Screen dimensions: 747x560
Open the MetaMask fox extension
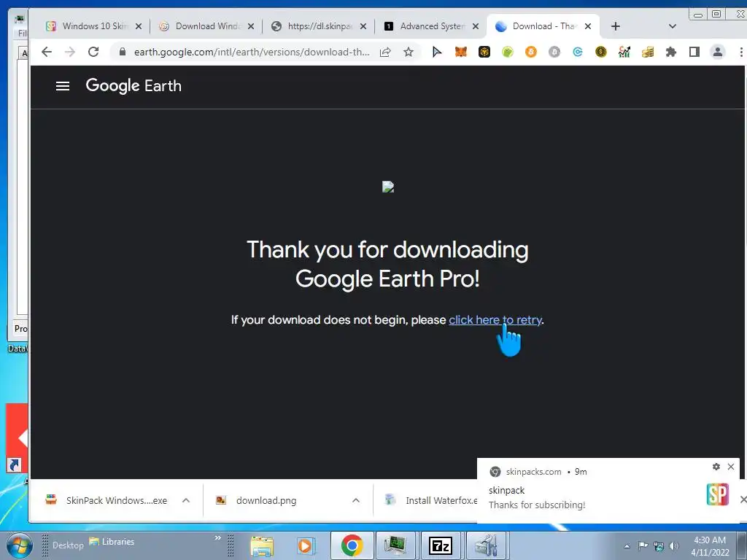(x=461, y=52)
